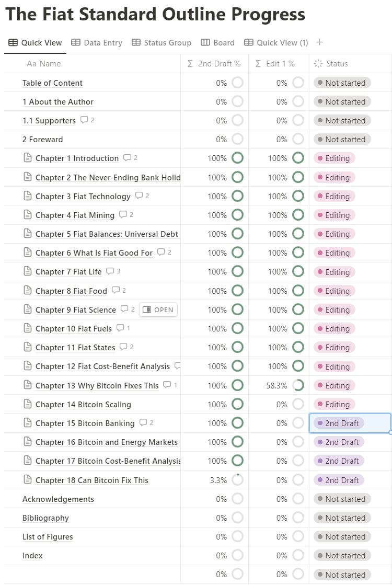Click the Edit 1 % column header
The width and height of the screenshot is (392, 585).
pos(279,64)
